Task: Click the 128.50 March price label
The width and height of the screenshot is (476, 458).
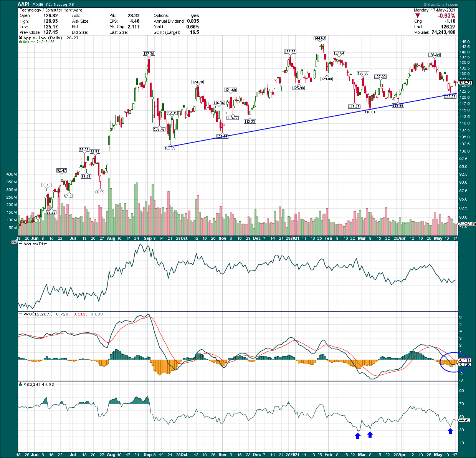Action: (363, 73)
